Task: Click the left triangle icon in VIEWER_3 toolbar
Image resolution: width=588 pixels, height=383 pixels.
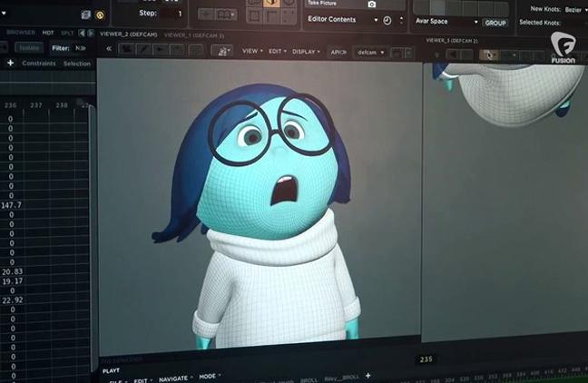Action: coord(453,54)
